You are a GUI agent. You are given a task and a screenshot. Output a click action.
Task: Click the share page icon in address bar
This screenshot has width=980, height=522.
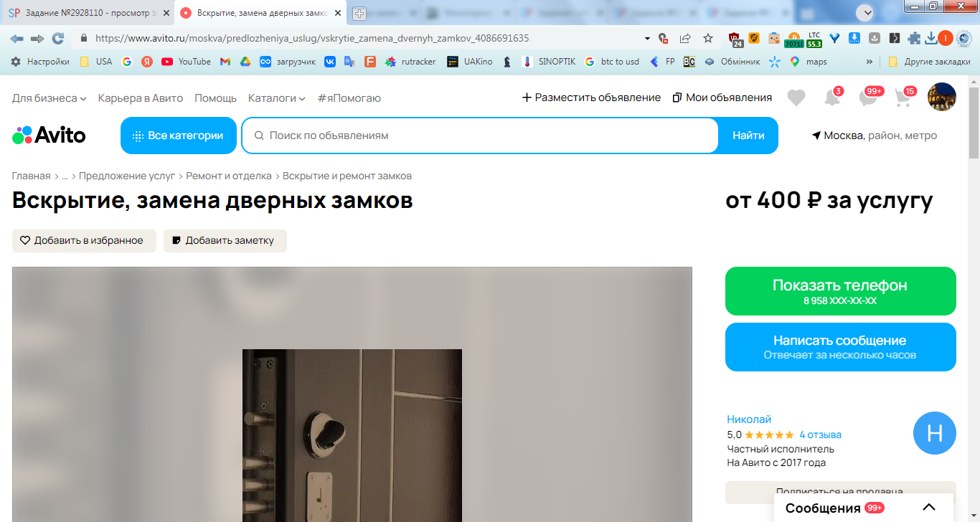[685, 38]
